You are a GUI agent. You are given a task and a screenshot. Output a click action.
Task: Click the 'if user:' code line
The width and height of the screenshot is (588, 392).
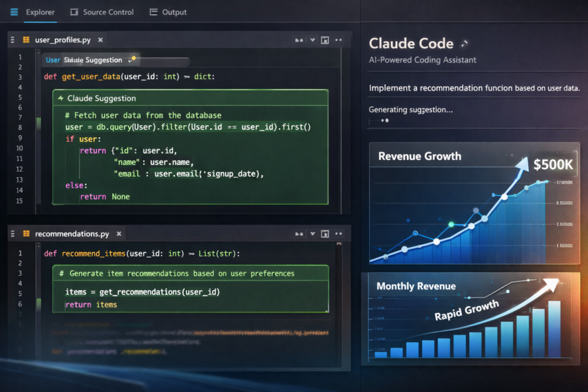click(83, 139)
